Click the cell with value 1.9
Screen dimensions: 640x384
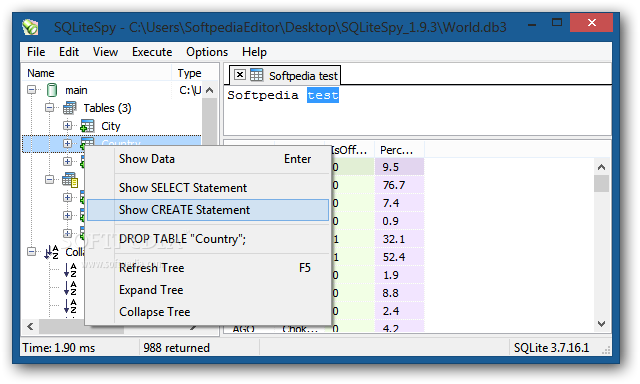(399, 275)
